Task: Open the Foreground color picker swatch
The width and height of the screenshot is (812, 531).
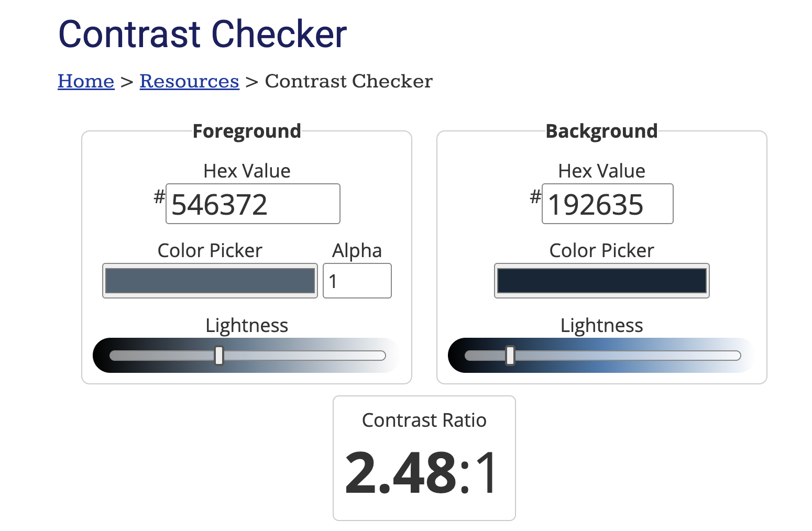Action: coord(210,281)
